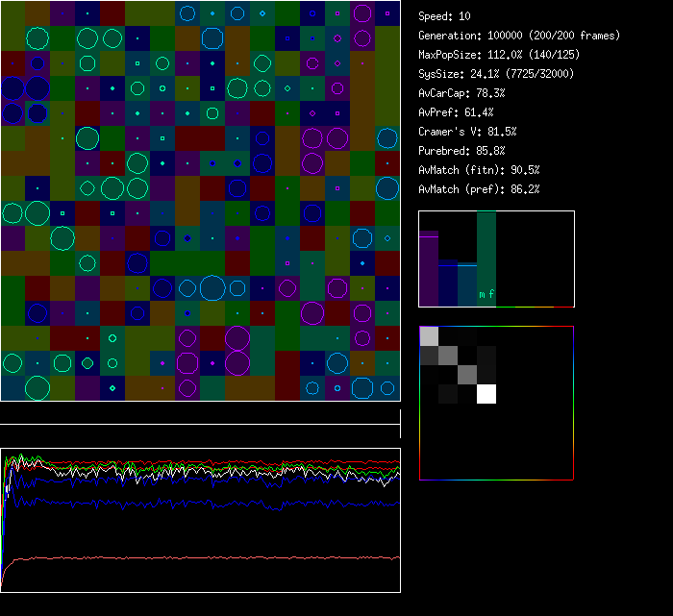Select the Purebred percentage line

pyautogui.click(x=461, y=151)
